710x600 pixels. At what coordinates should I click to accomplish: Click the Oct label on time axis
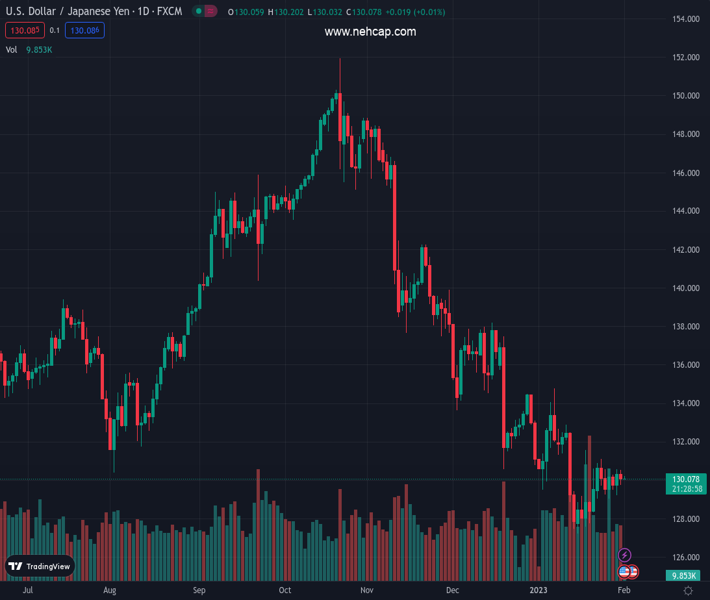click(286, 591)
